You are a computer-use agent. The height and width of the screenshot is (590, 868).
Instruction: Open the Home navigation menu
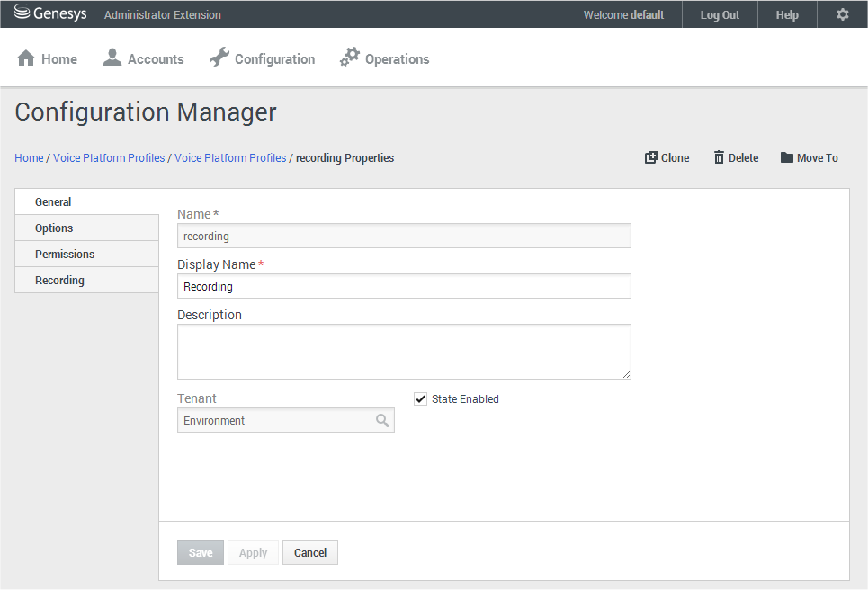[x=47, y=58]
